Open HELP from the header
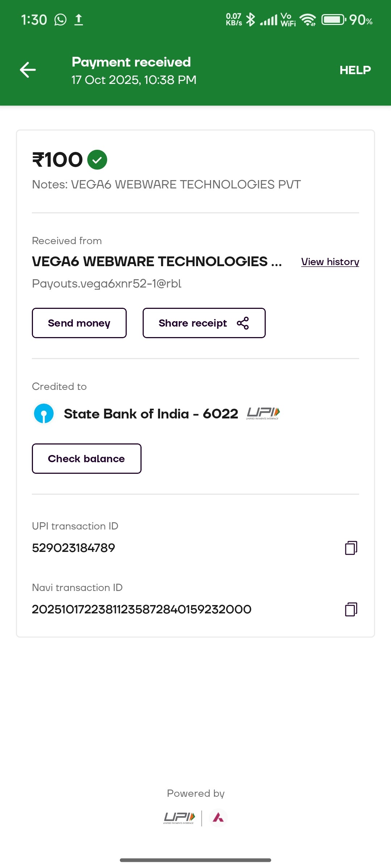The height and width of the screenshot is (868, 391). pos(355,70)
